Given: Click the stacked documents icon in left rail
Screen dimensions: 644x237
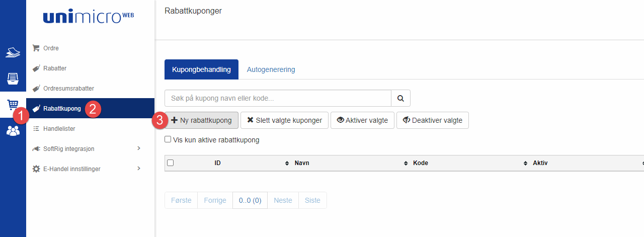Looking at the screenshot, I should (13, 52).
